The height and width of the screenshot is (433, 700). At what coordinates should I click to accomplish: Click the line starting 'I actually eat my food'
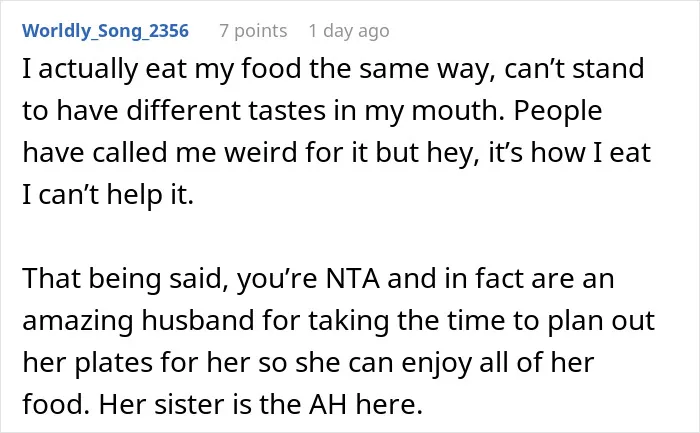[333, 69]
